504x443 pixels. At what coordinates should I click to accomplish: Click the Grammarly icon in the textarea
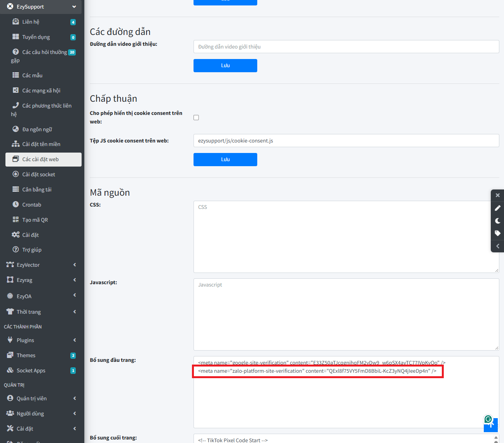(488, 419)
